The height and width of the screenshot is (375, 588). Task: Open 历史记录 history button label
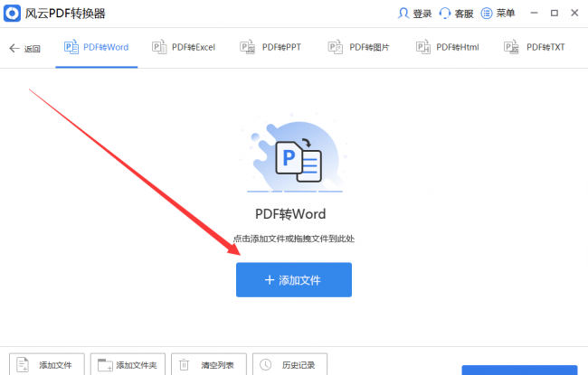click(x=299, y=365)
